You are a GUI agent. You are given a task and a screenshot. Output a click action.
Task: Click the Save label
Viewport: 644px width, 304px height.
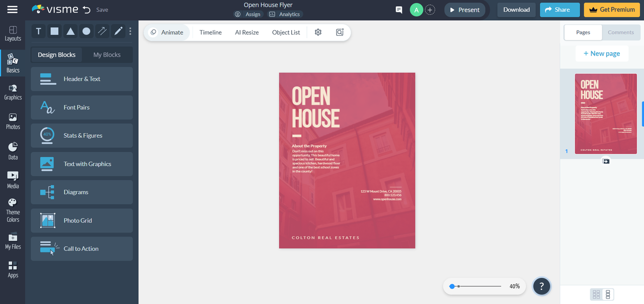coord(102,10)
